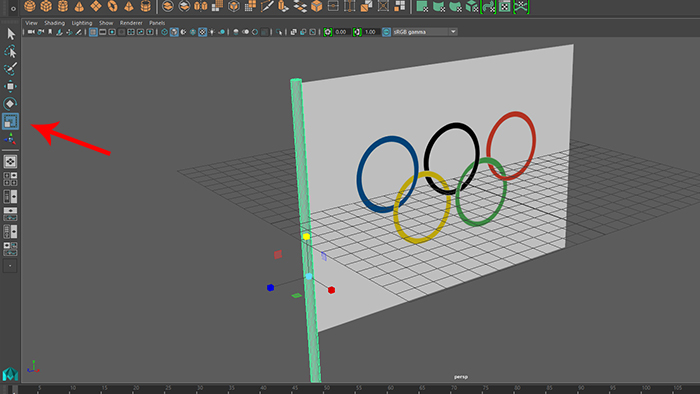Toggle the viewport grid display button
The width and height of the screenshot is (700, 394).
tap(93, 32)
